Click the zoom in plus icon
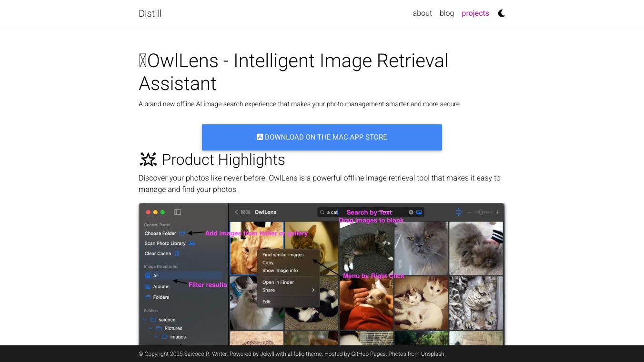The height and width of the screenshot is (362, 644). (x=498, y=212)
